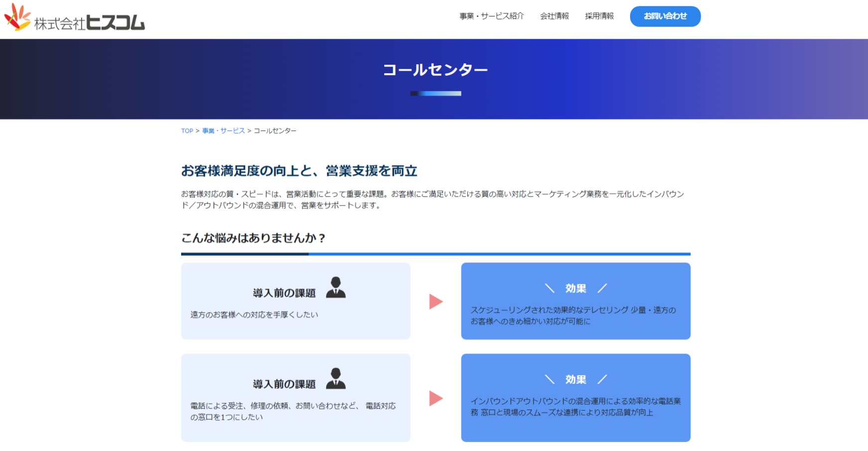This screenshot has width=868, height=451.
Task: Click the お客様満足度の向上と、営業支援を両立 heading
Action: 299,171
